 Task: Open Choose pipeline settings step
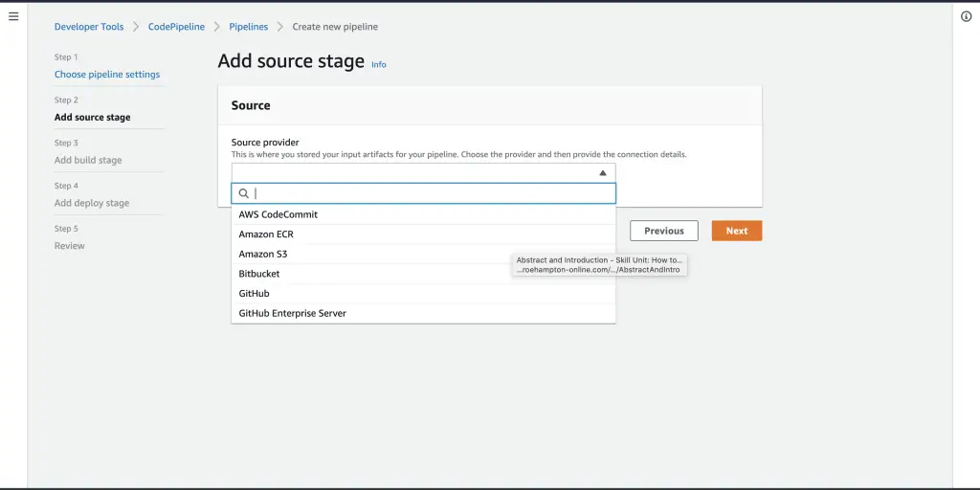pyautogui.click(x=107, y=75)
